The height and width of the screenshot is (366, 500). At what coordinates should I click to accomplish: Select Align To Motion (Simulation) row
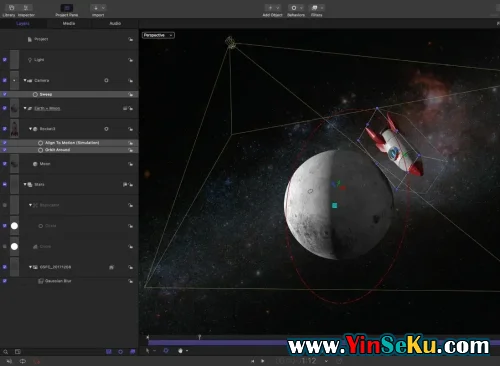pyautogui.click(x=69, y=143)
